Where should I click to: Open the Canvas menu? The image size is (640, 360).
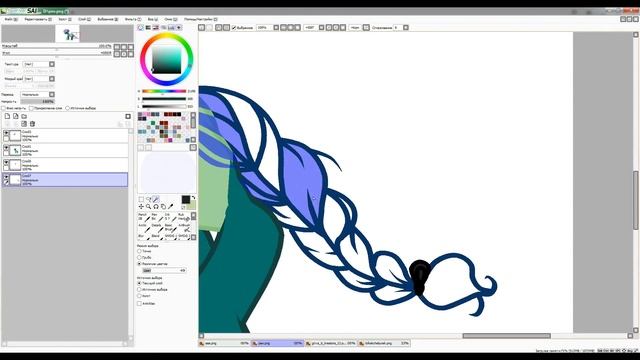pos(65,19)
